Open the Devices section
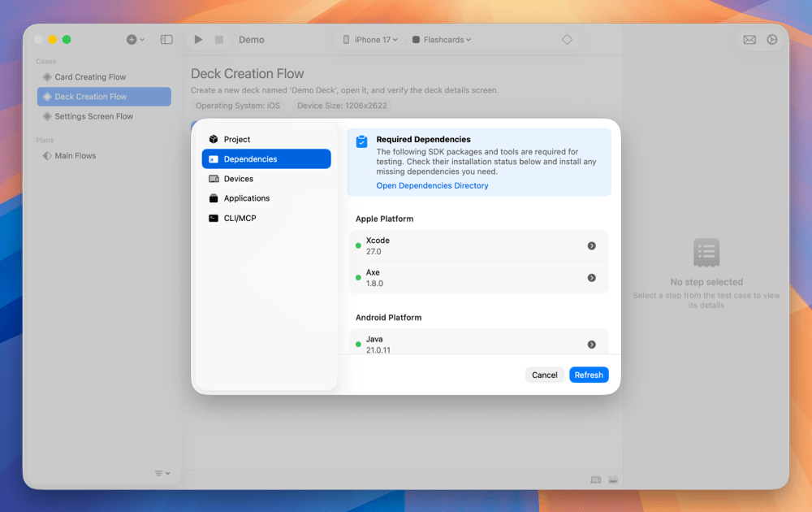 [266, 179]
